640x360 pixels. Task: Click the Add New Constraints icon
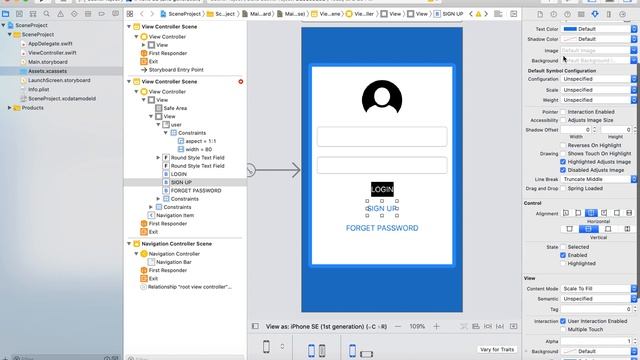[488, 327]
